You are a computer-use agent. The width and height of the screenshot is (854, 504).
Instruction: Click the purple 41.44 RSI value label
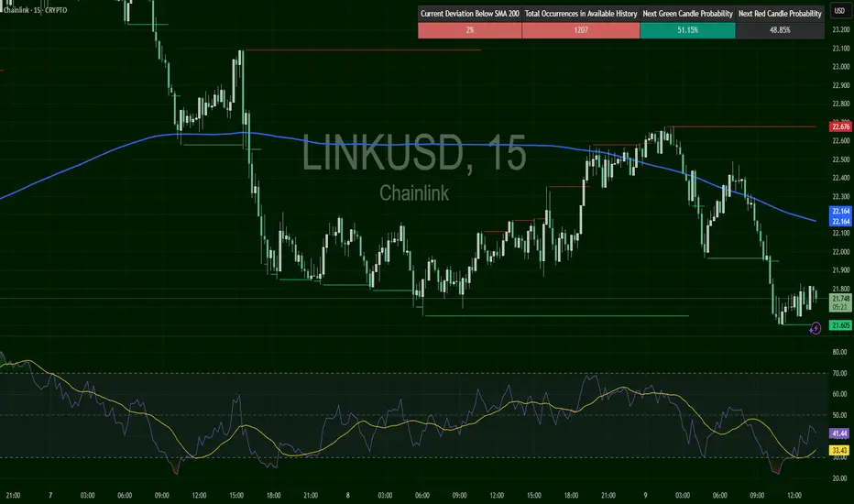[839, 433]
